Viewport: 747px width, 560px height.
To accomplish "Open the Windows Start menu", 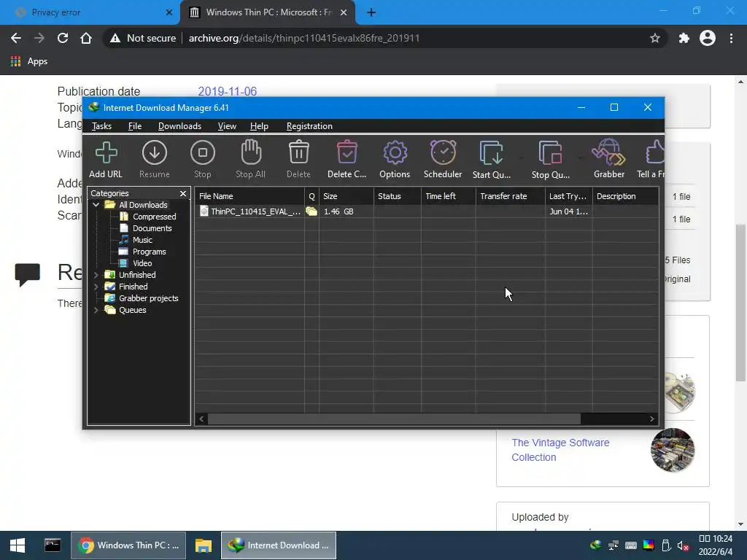I will click(18, 545).
